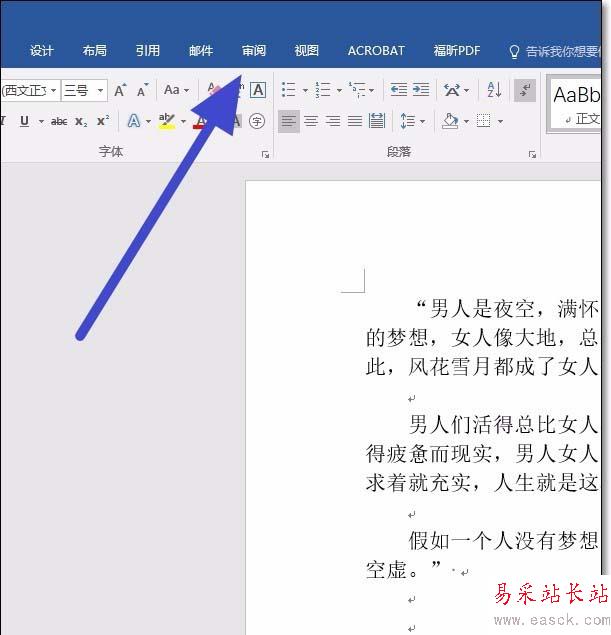Open the ACROBAT tab
Viewport: 611px width, 635px height.
pos(376,51)
